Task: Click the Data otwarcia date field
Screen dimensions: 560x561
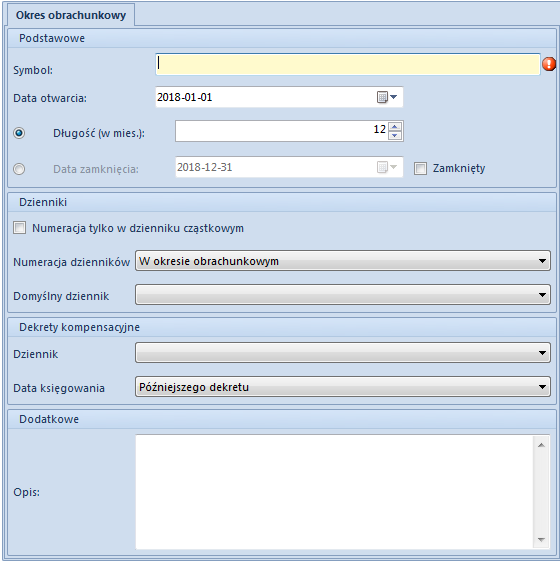Action: tap(266, 97)
